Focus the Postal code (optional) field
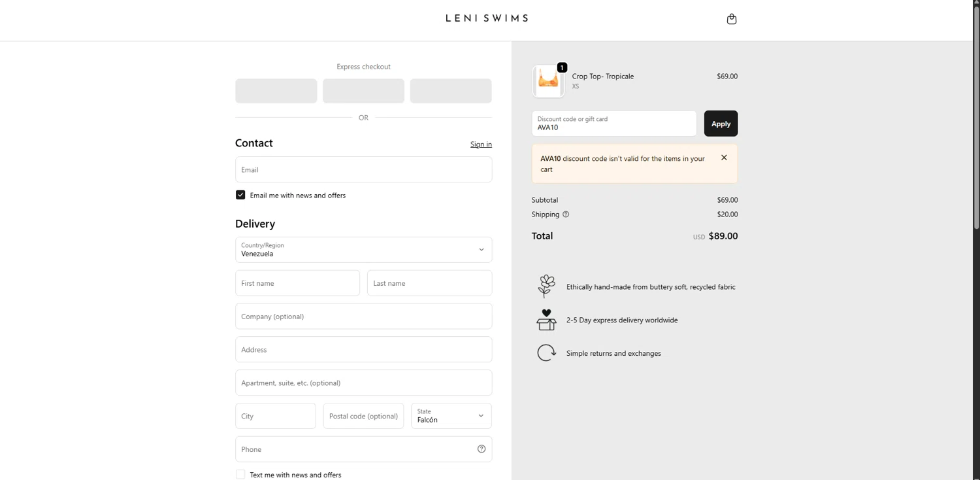 (363, 416)
